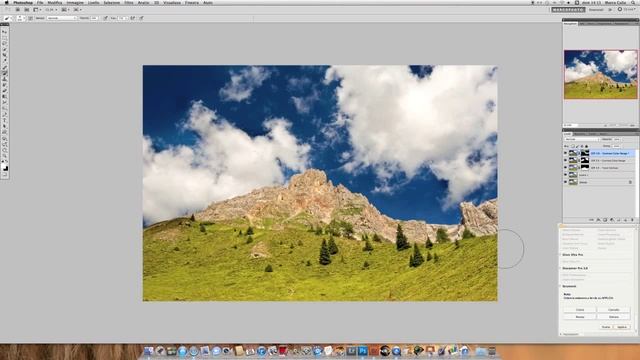This screenshot has height=360, width=640.
Task: Launch Bridge from the application bar
Action: coord(18,9)
